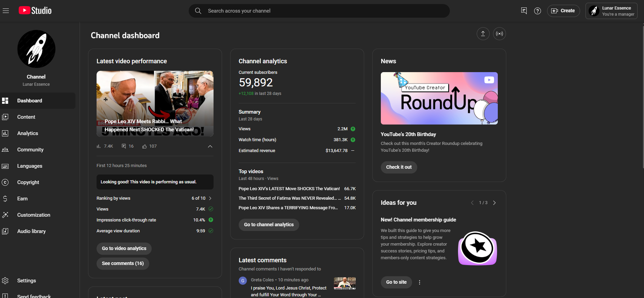Click the Community people icon
This screenshot has height=298, width=644.
point(5,150)
